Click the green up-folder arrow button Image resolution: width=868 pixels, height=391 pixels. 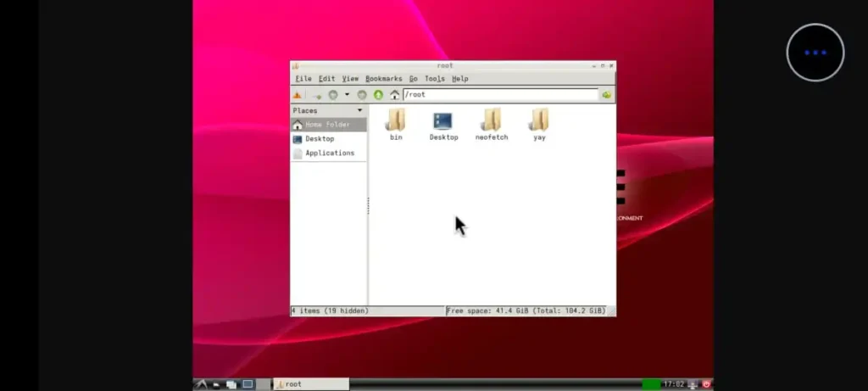point(378,95)
